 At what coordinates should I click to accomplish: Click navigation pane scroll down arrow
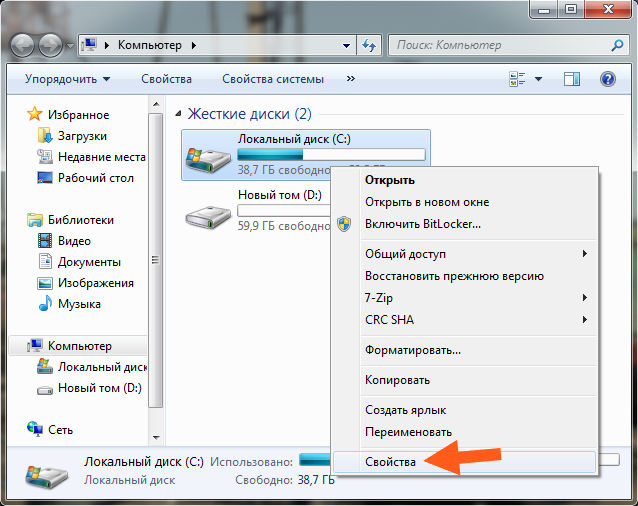click(156, 438)
